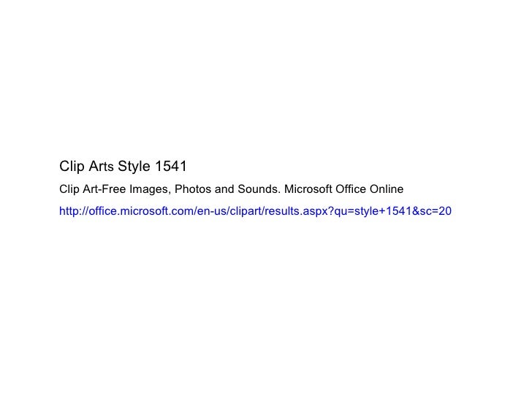Click the word 'clipart' in the URL
The height and width of the screenshot is (399, 532).
coord(246,211)
